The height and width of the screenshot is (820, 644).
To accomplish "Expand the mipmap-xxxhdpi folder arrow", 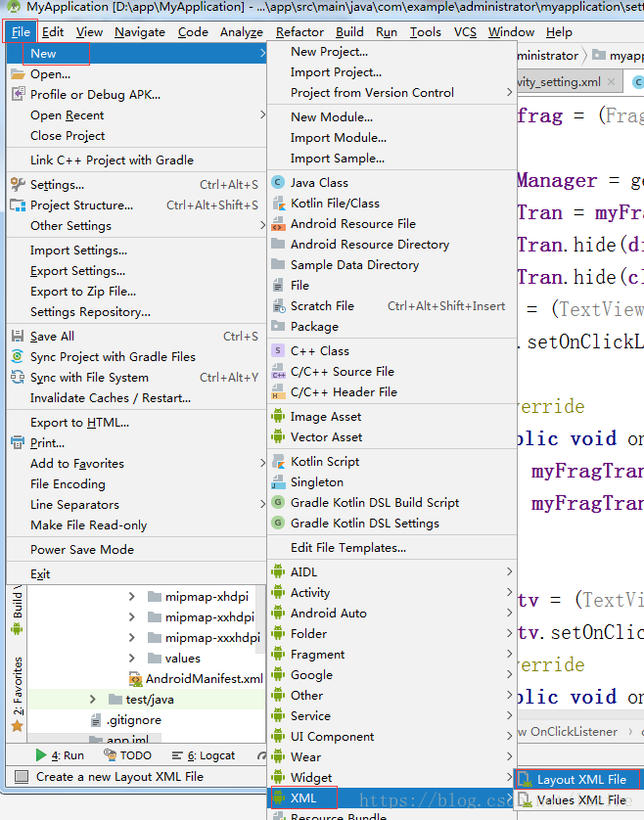I will (132, 637).
